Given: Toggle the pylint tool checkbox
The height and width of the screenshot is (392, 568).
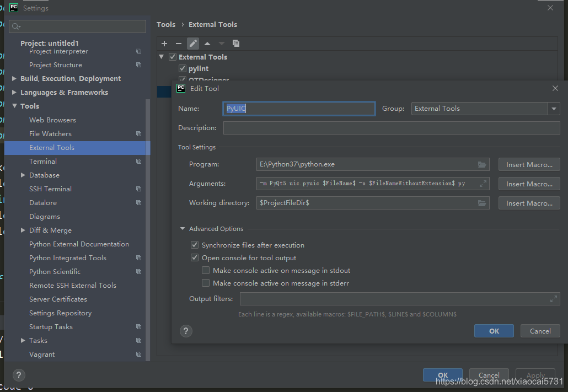Looking at the screenshot, I should pyautogui.click(x=183, y=68).
